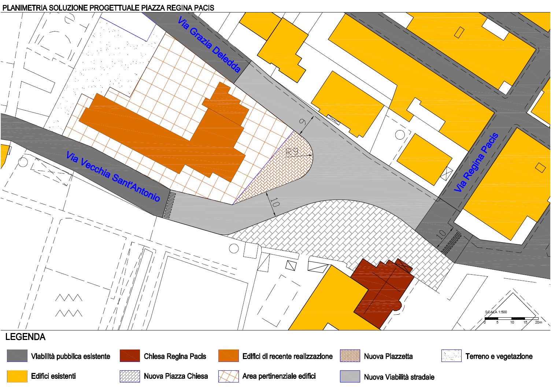Click the Terreno e vegetazione dotted swatch
The image size is (551, 392).
451,356
